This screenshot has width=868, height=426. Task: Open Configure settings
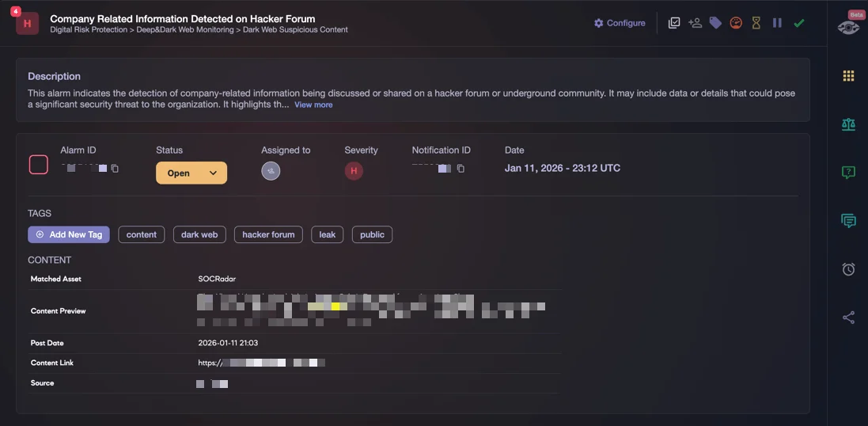[620, 23]
